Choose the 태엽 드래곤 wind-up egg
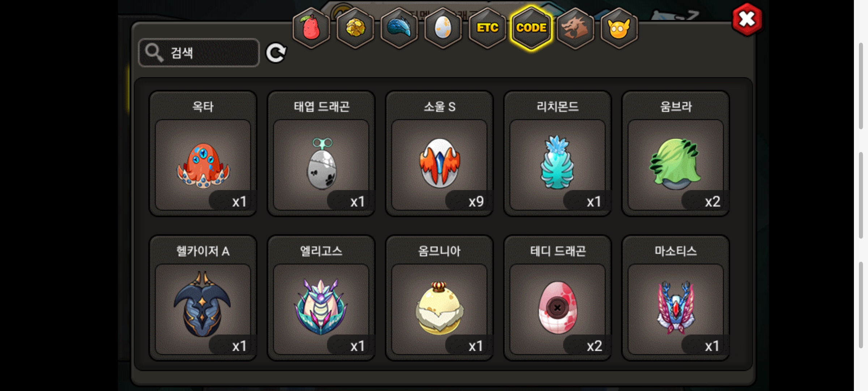The width and height of the screenshot is (868, 391). point(321,154)
